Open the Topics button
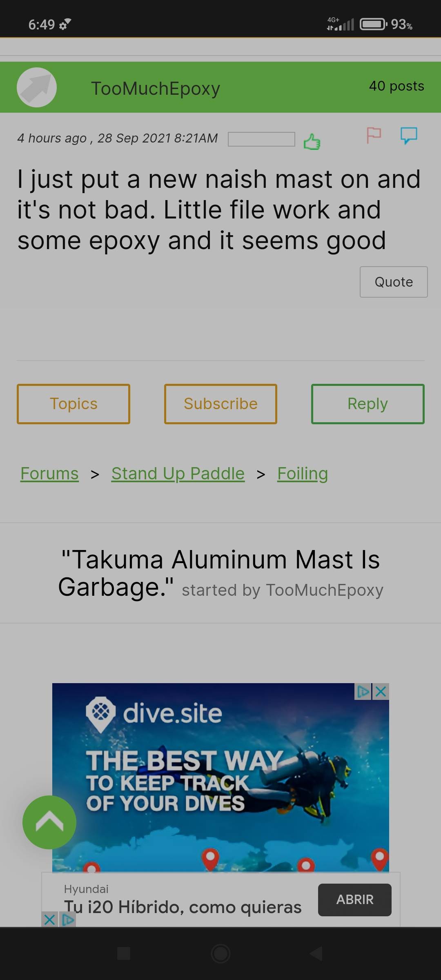This screenshot has width=441, height=980. [73, 404]
